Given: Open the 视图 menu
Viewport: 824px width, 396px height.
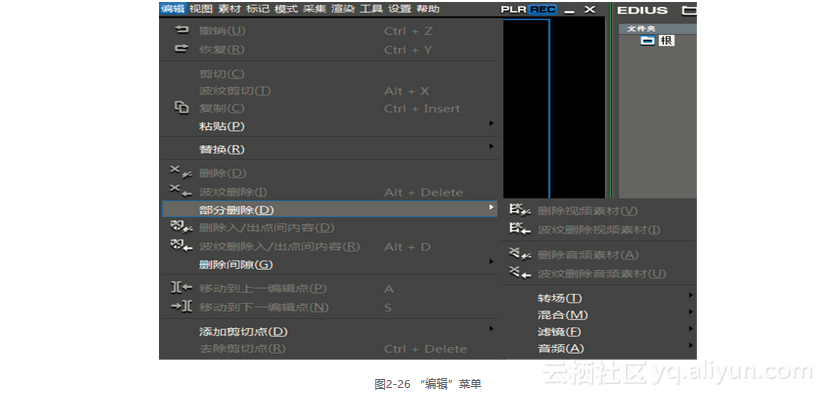Looking at the screenshot, I should [x=201, y=9].
